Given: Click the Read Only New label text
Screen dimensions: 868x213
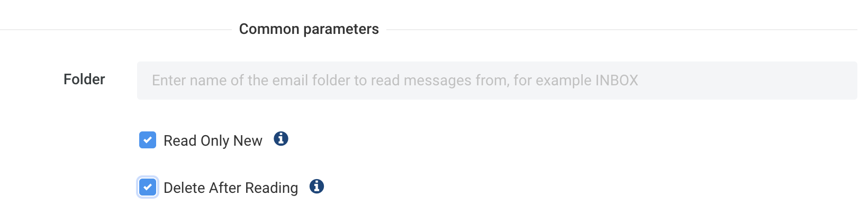Looking at the screenshot, I should (213, 140).
